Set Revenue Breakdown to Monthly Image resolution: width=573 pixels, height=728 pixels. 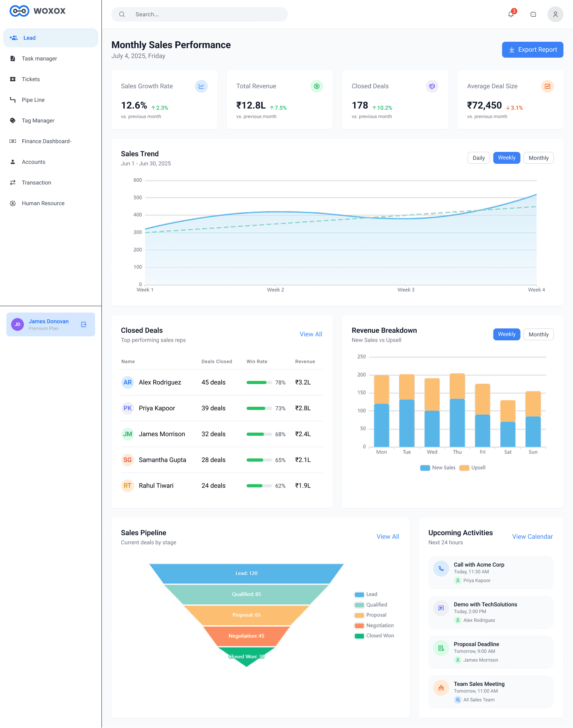tap(538, 334)
